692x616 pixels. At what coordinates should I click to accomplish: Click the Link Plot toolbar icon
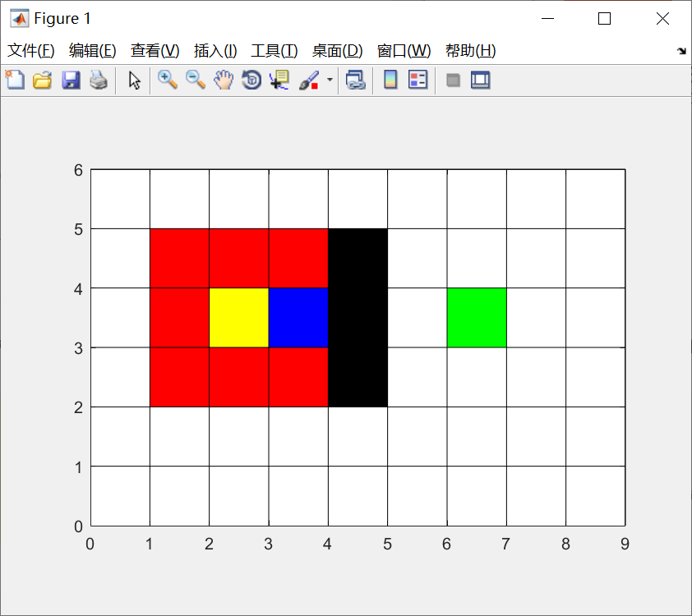(356, 80)
